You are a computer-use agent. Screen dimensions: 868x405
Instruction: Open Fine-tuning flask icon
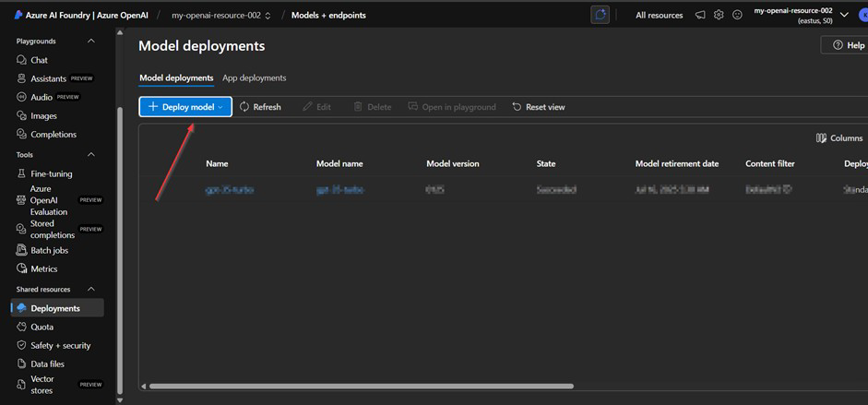tap(21, 173)
